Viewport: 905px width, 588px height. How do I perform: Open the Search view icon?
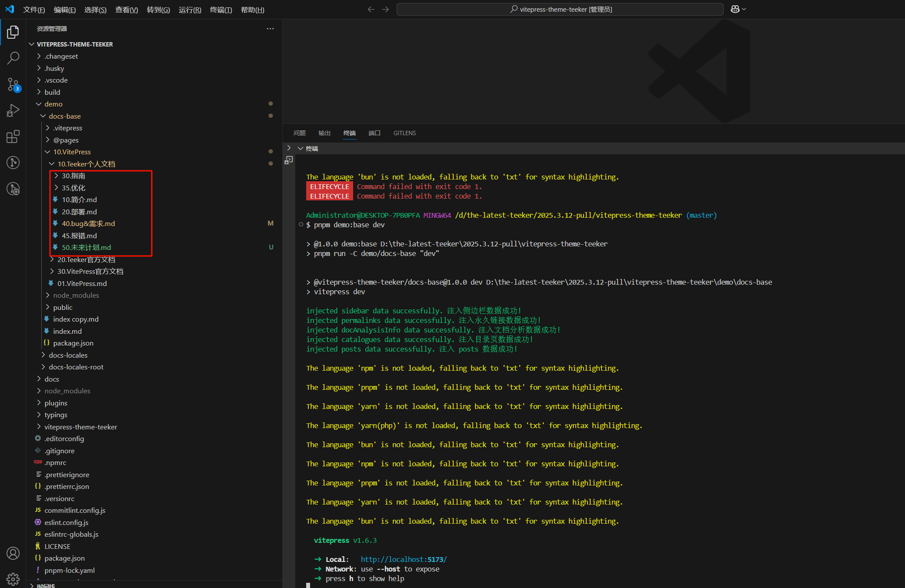13,58
